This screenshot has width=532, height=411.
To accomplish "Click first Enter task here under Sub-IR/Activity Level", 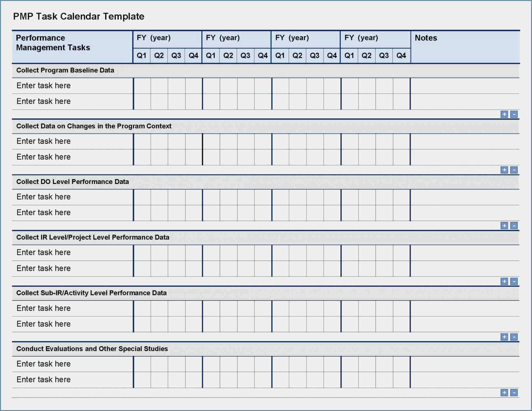I will (x=43, y=308).
